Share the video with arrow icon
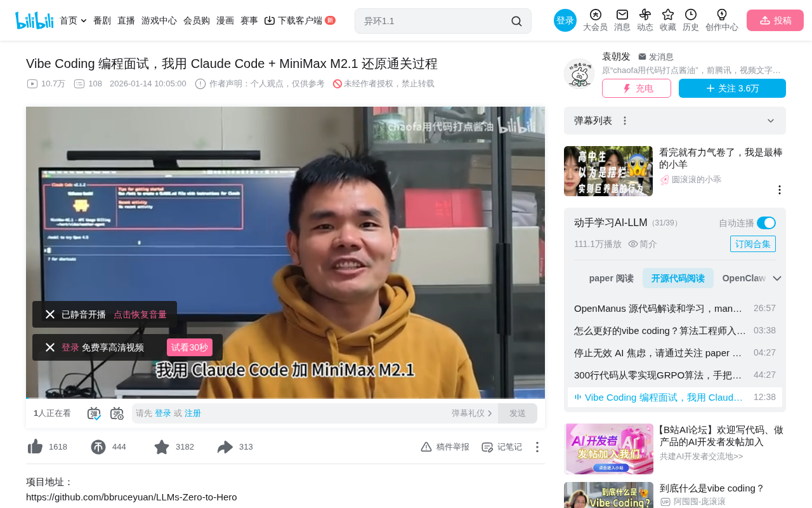 click(225, 447)
